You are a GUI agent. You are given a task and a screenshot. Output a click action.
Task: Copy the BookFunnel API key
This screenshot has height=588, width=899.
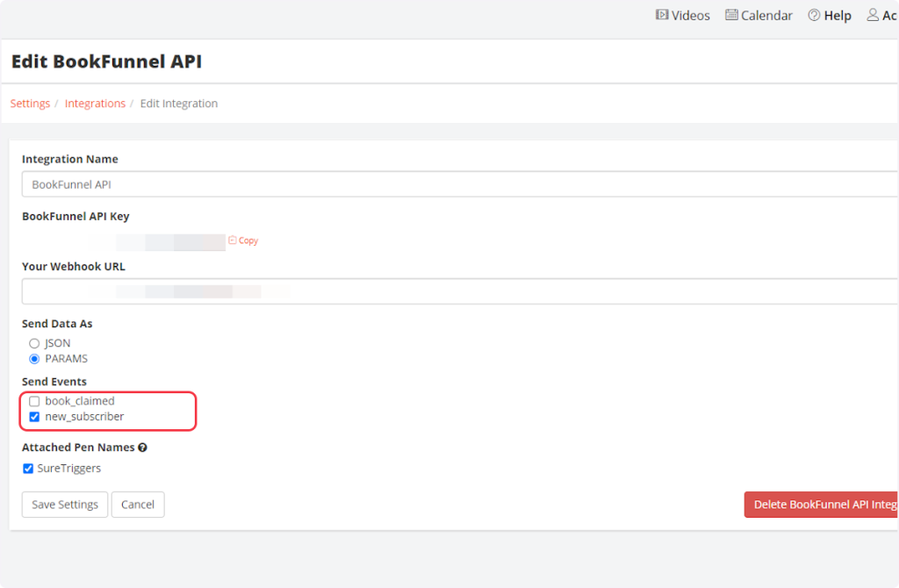click(x=243, y=240)
